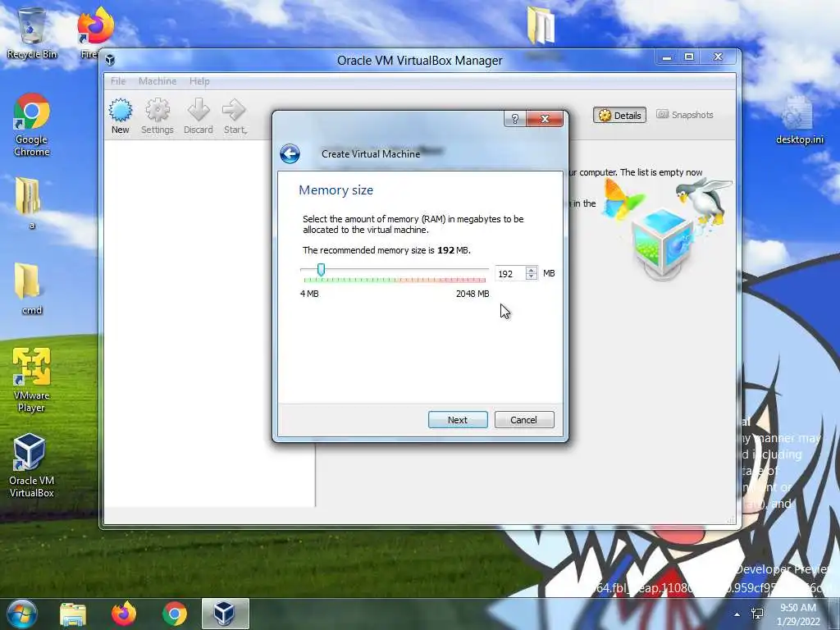Select the Oracle VM VirtualBox desktop icon
This screenshot has height=630, width=840.
coord(31,465)
